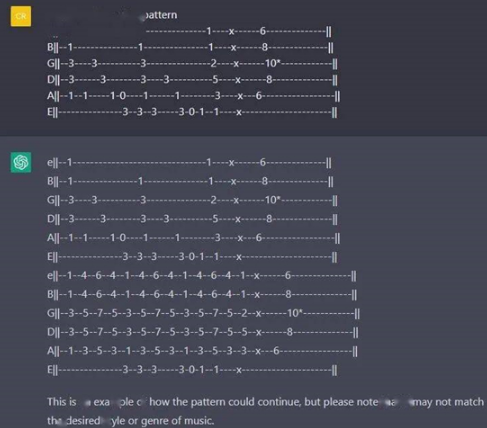Click the D string line with 3--5--7--5 pattern
The width and height of the screenshot is (487, 428).
(x=203, y=332)
